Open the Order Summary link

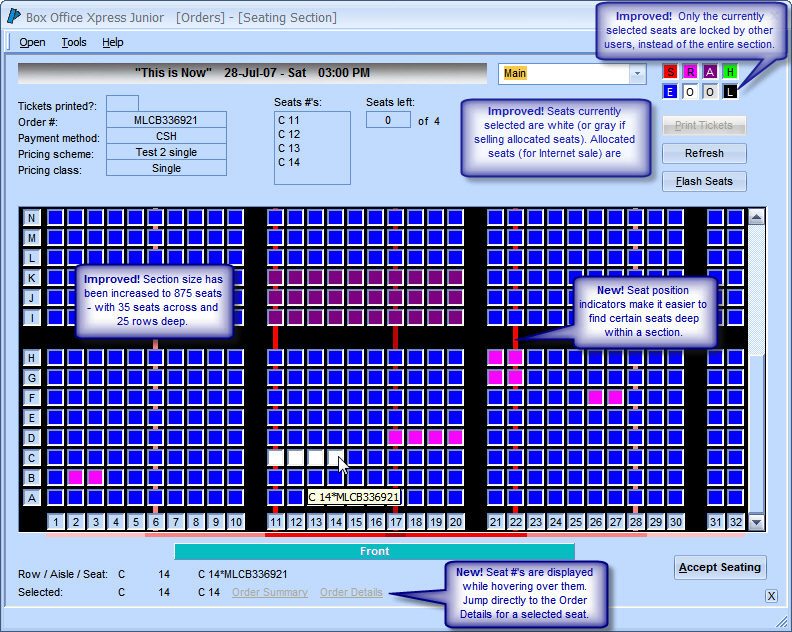[270, 592]
